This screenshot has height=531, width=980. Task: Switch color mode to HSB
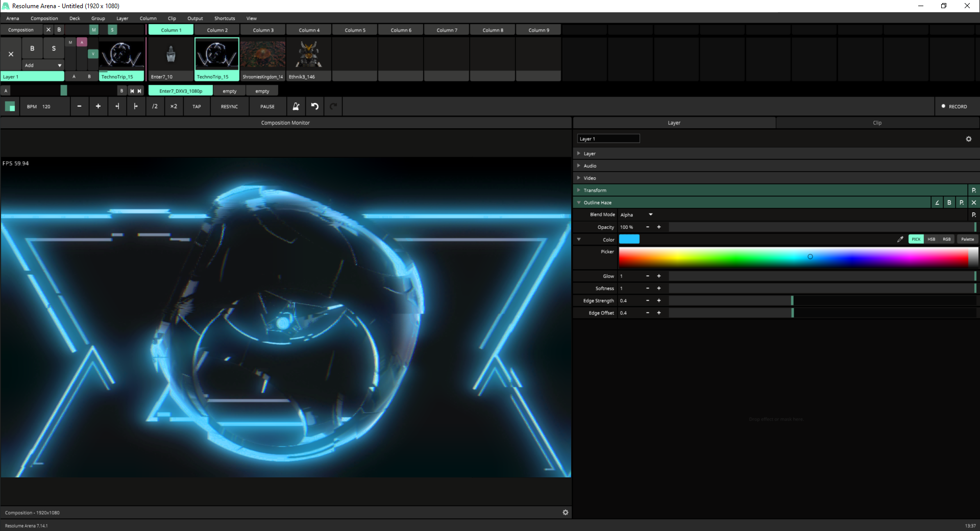click(x=931, y=239)
